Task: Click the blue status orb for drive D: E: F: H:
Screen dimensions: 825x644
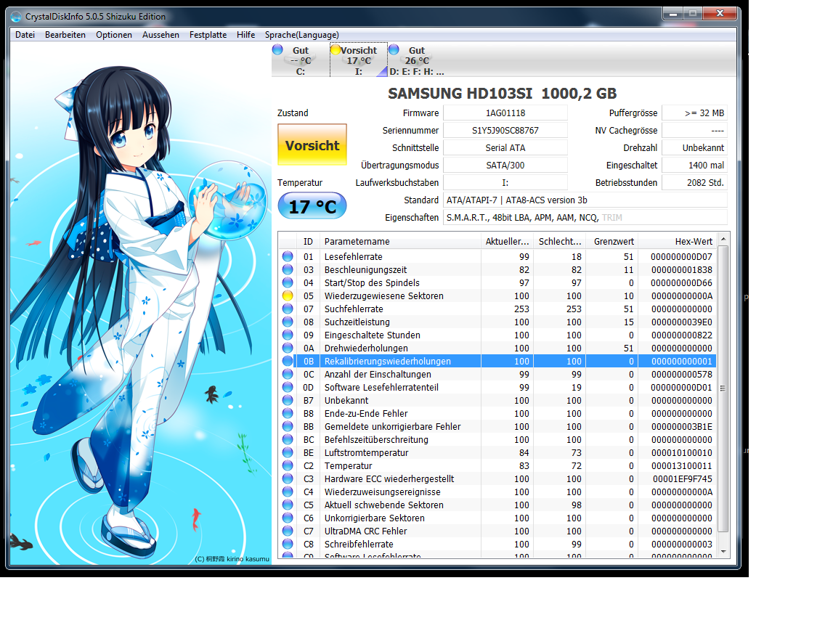Action: (x=394, y=50)
